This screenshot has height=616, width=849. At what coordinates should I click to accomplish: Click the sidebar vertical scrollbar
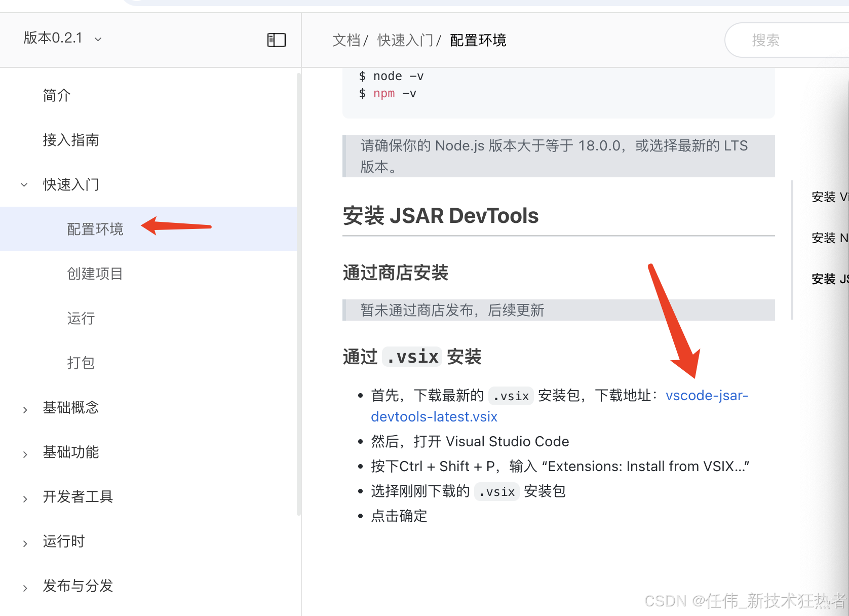299,294
